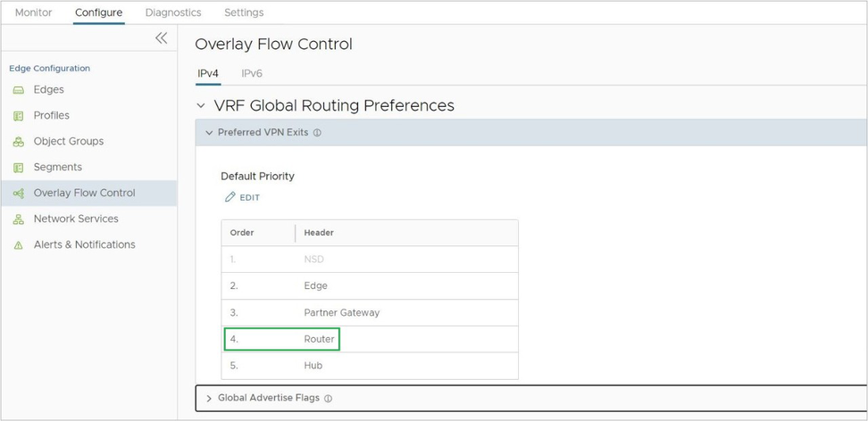Image resolution: width=868 pixels, height=421 pixels.
Task: Click info icon beside Preferred VPN Exits
Action: pos(317,133)
